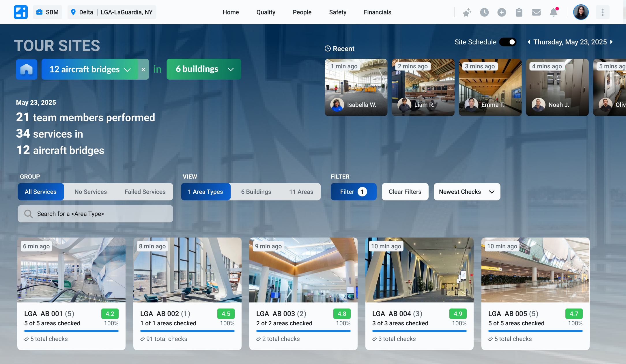Select the Failed Services group option
The width and height of the screenshot is (626, 364).
pyautogui.click(x=145, y=192)
